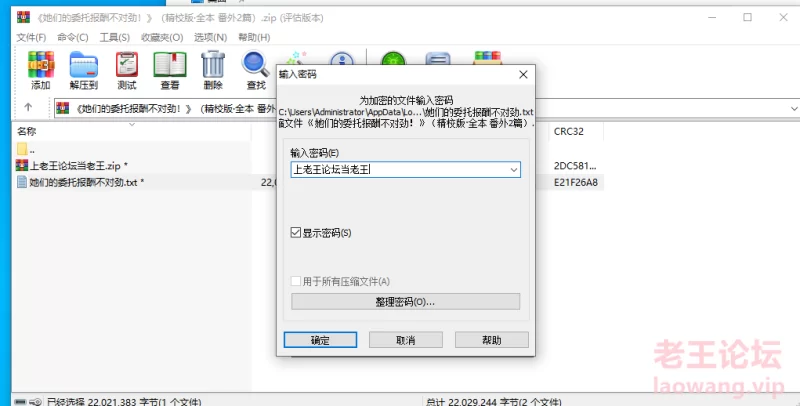This screenshot has height=406, width=800.
Task: Go up one folder level arrow
Action: [x=28, y=107]
